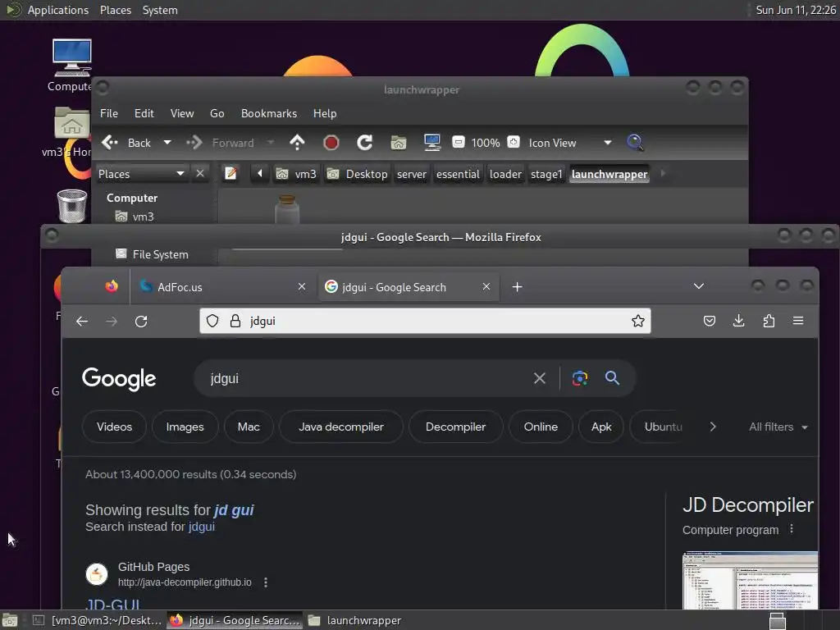The height and width of the screenshot is (630, 840).
Task: Open the Back history dropdown arrow
Action: [x=167, y=143]
